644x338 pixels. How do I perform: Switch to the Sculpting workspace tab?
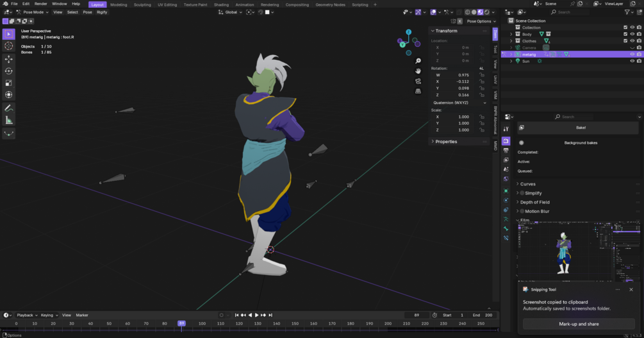[x=142, y=4]
